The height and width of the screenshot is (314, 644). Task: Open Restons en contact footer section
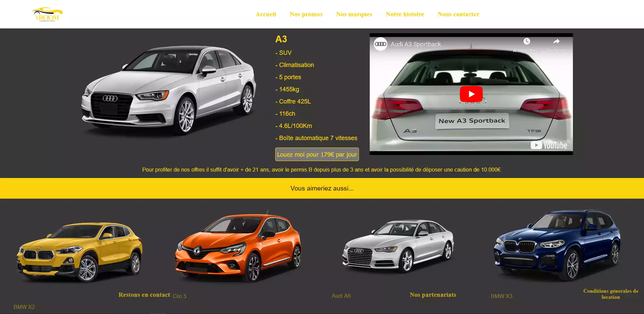tap(144, 295)
